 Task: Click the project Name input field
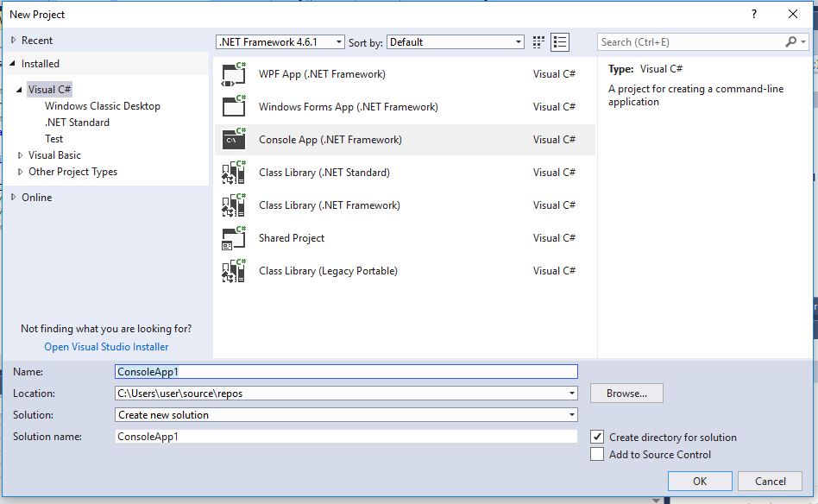pos(345,371)
